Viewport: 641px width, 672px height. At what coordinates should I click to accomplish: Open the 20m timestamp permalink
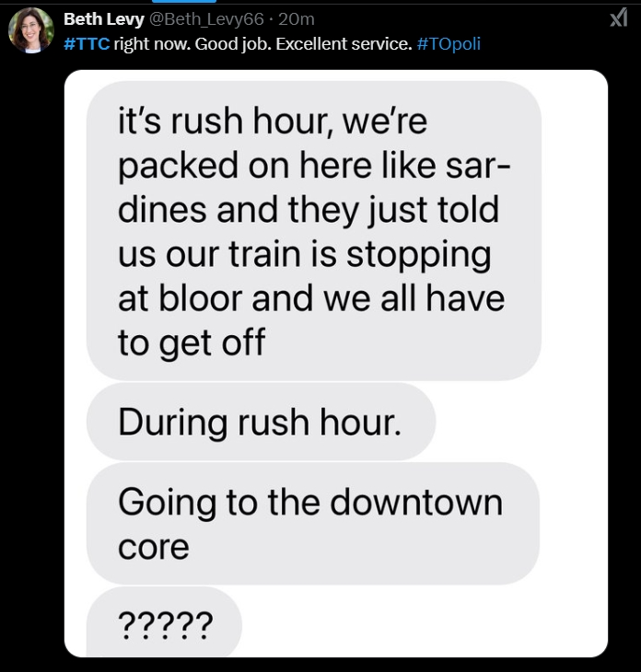point(297,18)
